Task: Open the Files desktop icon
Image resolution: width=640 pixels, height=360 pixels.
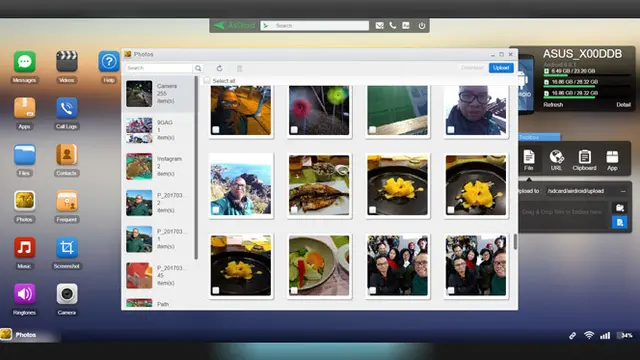Action: pos(24,155)
